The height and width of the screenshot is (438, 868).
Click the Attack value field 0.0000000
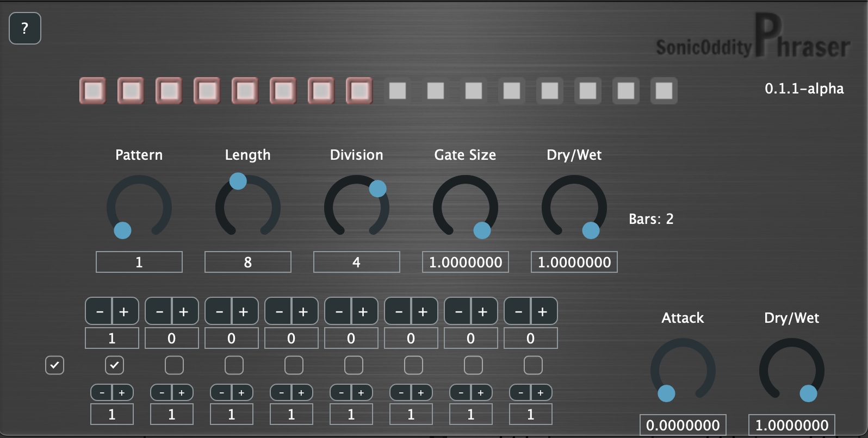coord(683,425)
